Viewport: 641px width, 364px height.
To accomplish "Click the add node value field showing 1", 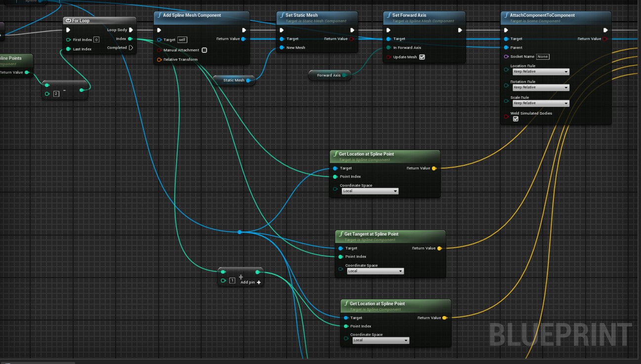I will tap(232, 281).
